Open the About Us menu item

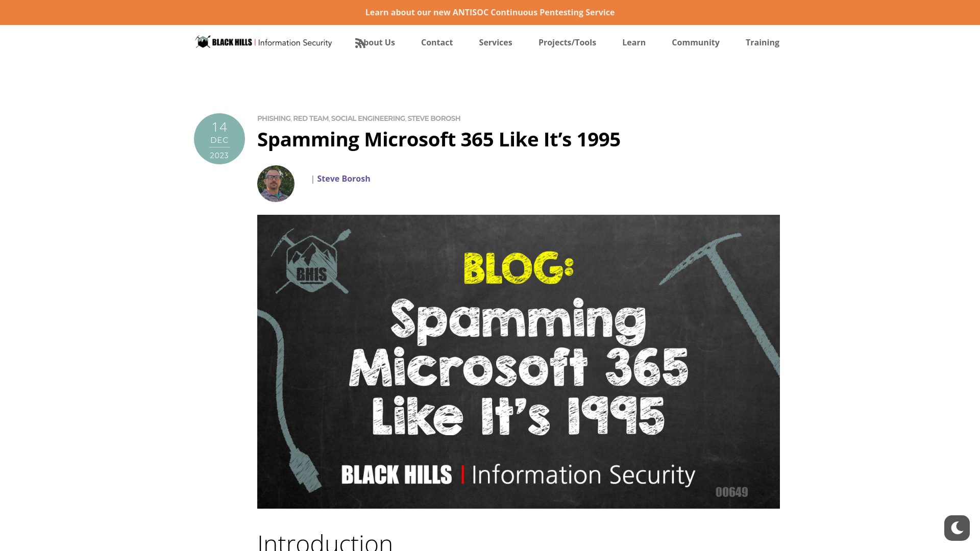pyautogui.click(x=375, y=42)
